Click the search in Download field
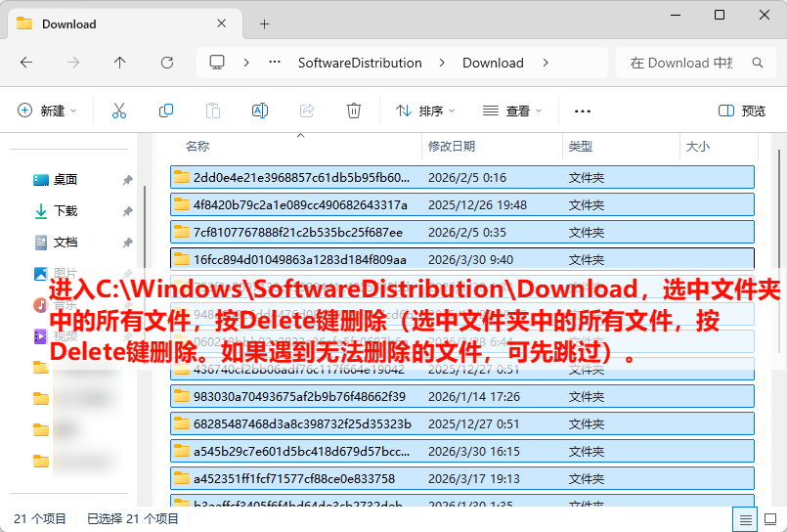The height and width of the screenshot is (532, 787). [696, 63]
